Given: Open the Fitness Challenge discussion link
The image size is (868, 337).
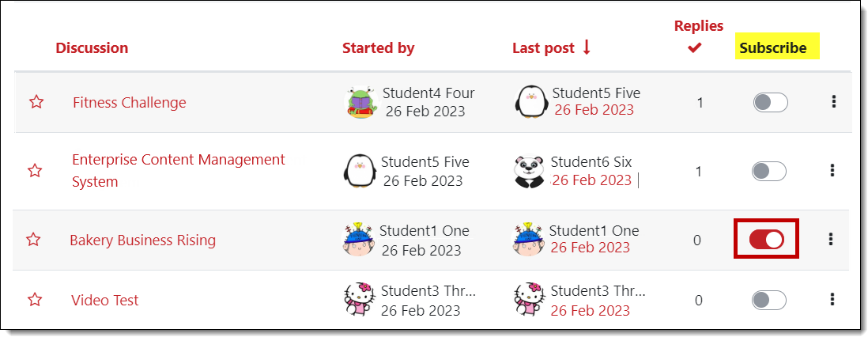Looking at the screenshot, I should [130, 103].
